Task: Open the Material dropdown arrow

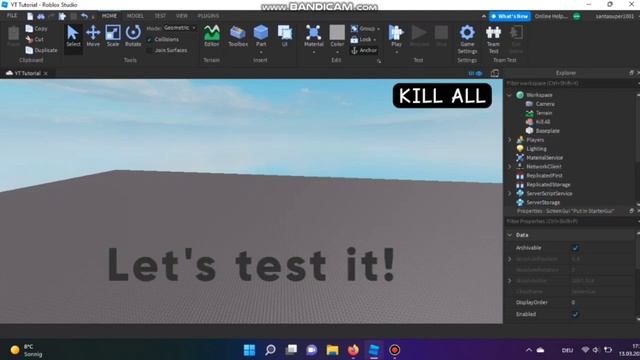Action: tap(313, 52)
